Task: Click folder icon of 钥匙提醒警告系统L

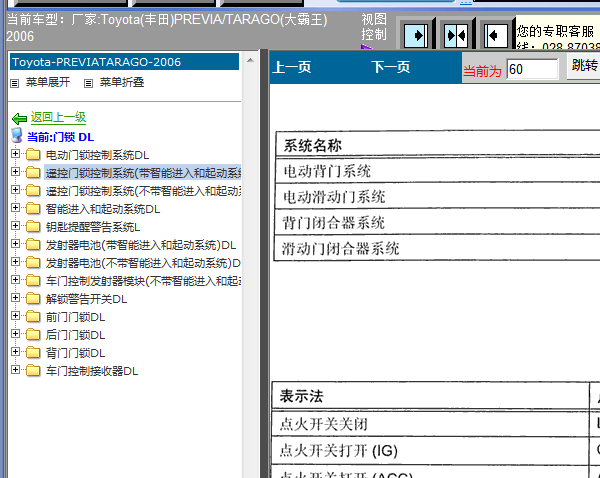Action: coord(33,227)
